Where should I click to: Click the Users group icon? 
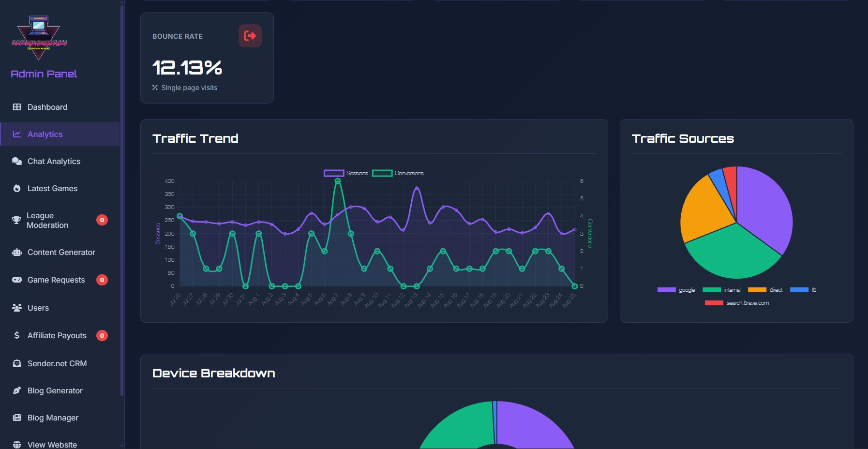17,308
